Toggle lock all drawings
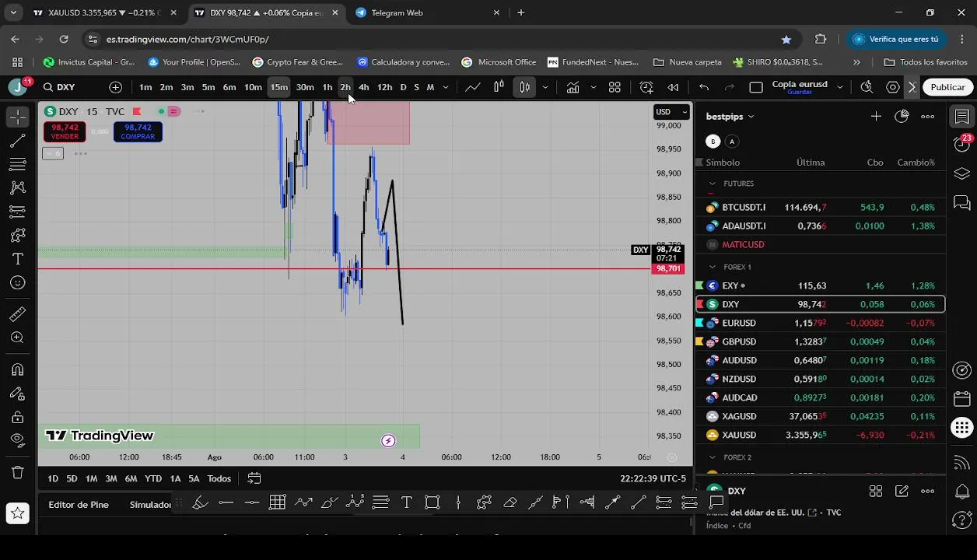The height and width of the screenshot is (560, 977). coord(18,417)
